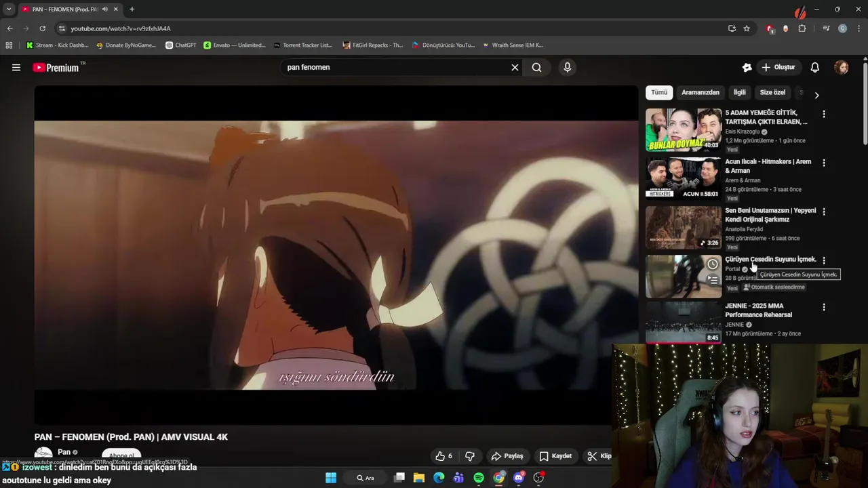Open the Chrome media controls icon
The height and width of the screenshot is (488, 868).
(826, 28)
